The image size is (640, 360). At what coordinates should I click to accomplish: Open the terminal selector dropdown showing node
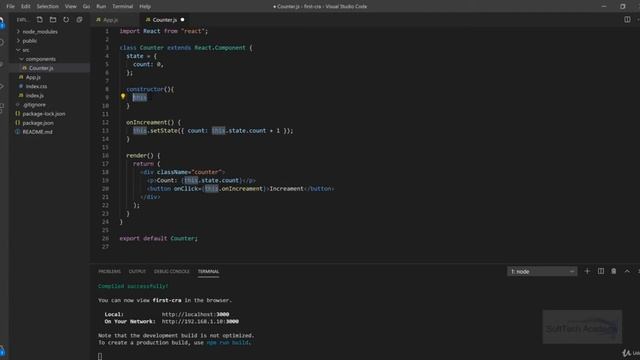click(542, 271)
